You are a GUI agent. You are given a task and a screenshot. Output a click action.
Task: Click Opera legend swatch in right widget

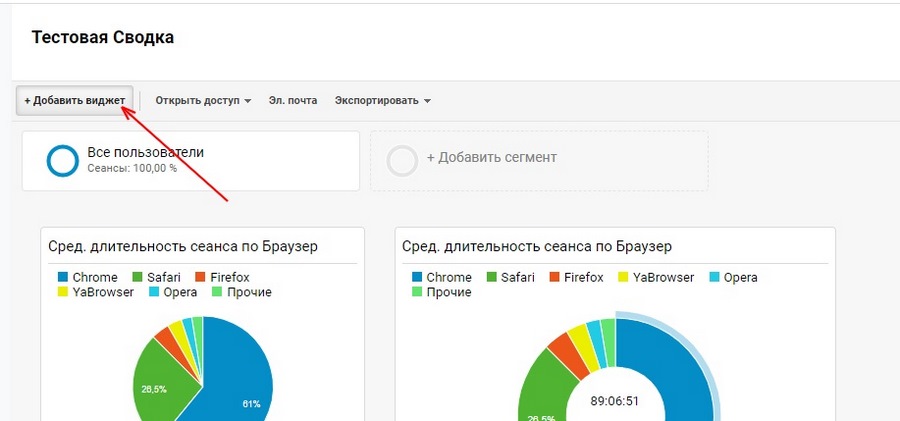(x=714, y=277)
